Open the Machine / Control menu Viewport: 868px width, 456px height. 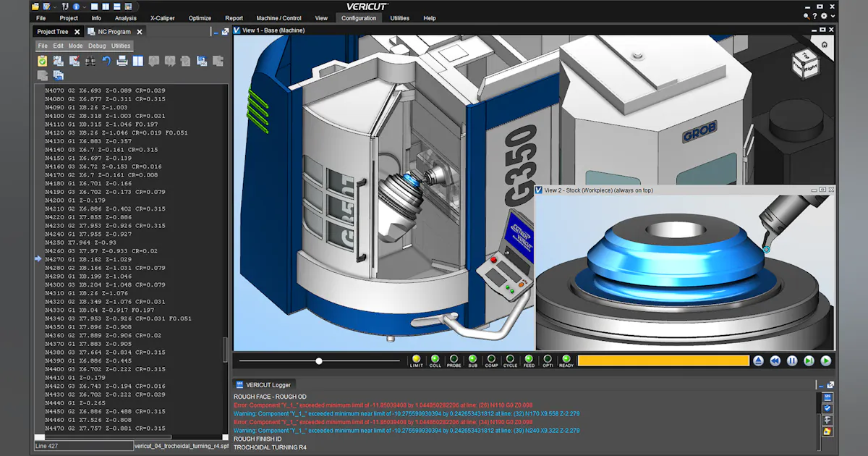click(278, 18)
